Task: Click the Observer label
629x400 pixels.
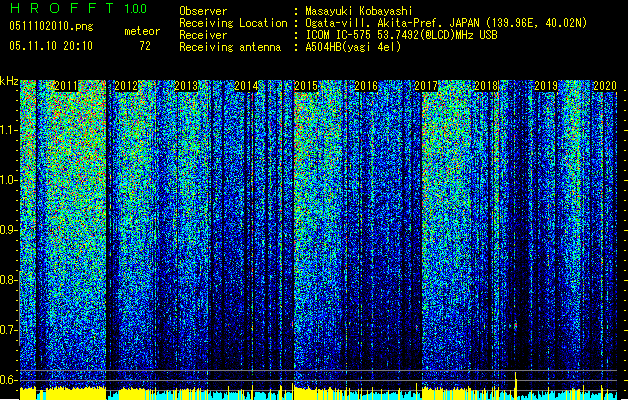Action: pyautogui.click(x=203, y=11)
